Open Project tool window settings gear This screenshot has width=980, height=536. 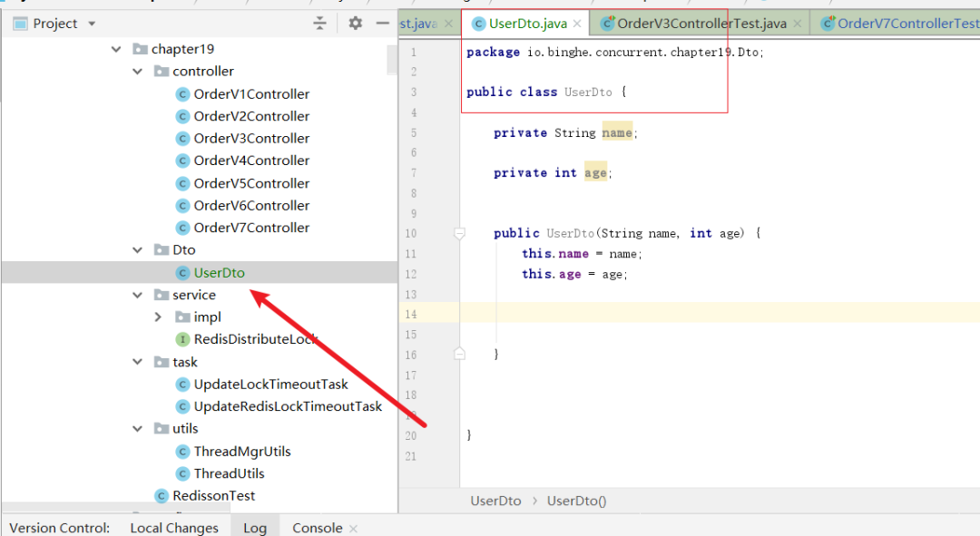(x=355, y=24)
